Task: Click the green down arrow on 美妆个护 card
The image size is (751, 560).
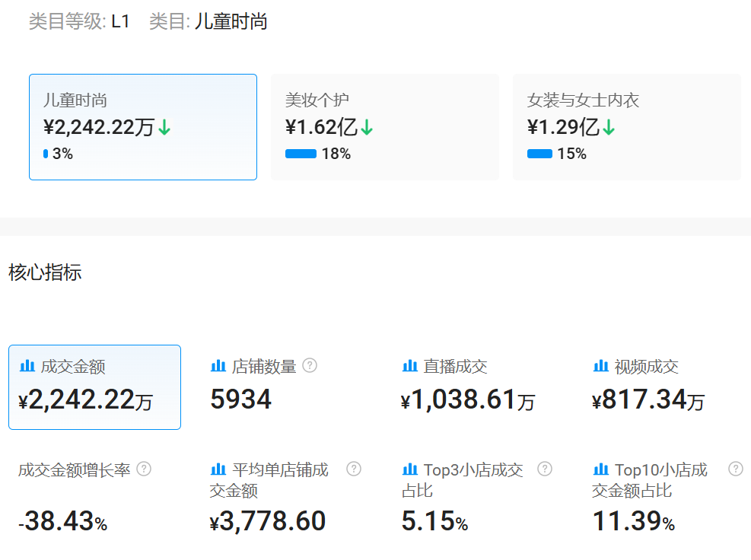Action: (x=368, y=126)
